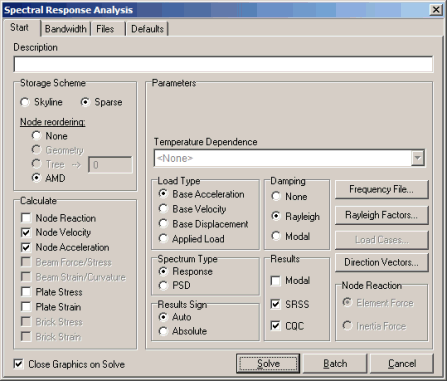Enable Plate Strain calculation
This screenshot has width=447, height=381.
(51, 307)
